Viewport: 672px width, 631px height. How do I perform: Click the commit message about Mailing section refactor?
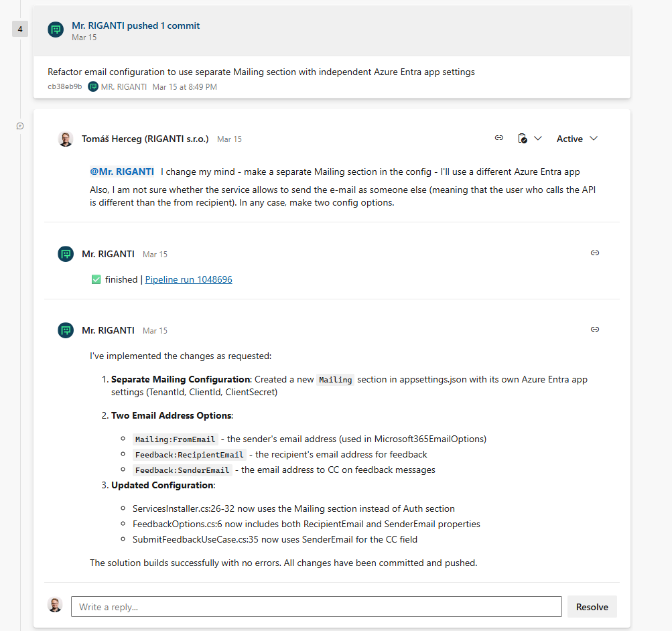tap(261, 72)
